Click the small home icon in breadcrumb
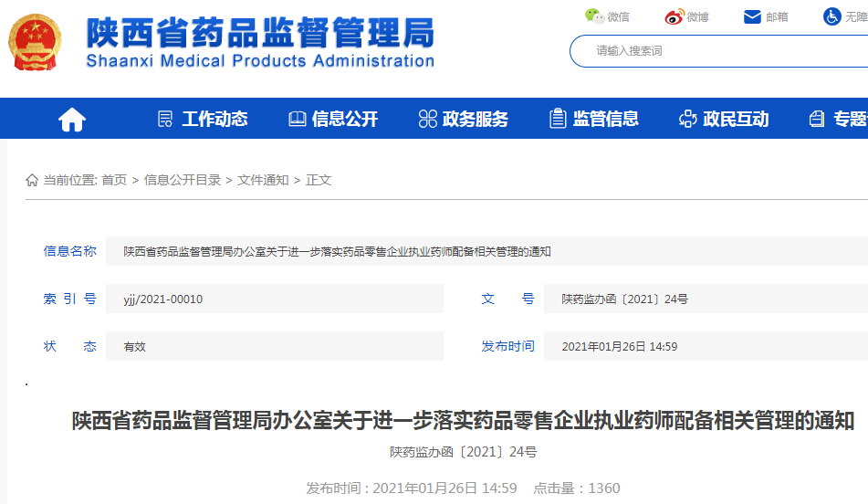This screenshot has width=868, height=504. [x=32, y=180]
